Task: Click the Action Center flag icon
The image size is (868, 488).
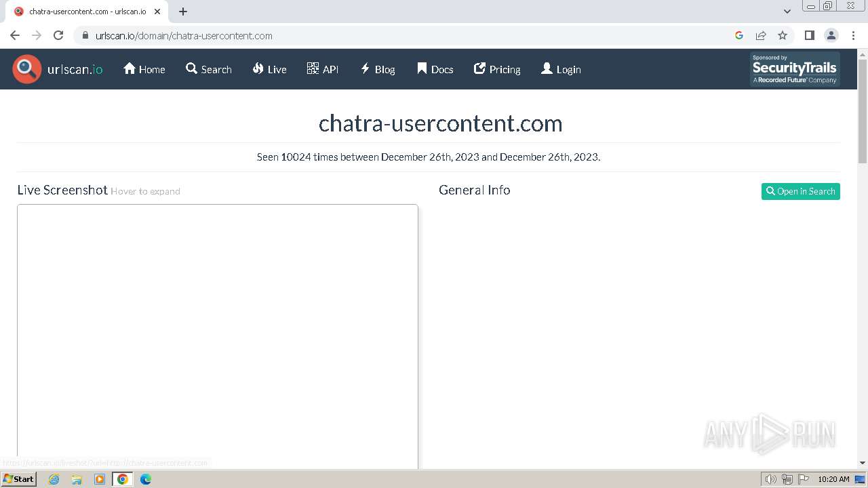Action: tap(803, 479)
